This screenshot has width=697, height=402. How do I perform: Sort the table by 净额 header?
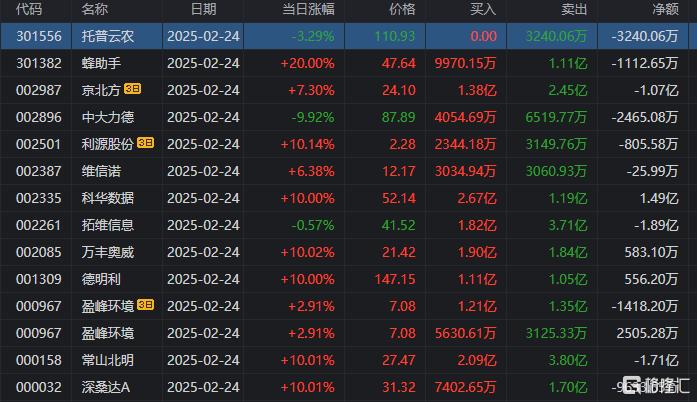(x=665, y=9)
